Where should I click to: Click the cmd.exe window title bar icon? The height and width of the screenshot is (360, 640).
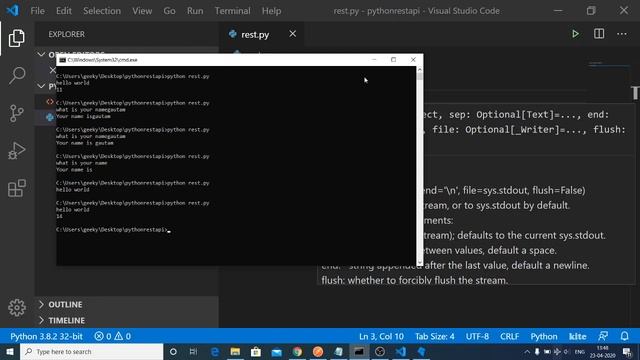coord(62,60)
